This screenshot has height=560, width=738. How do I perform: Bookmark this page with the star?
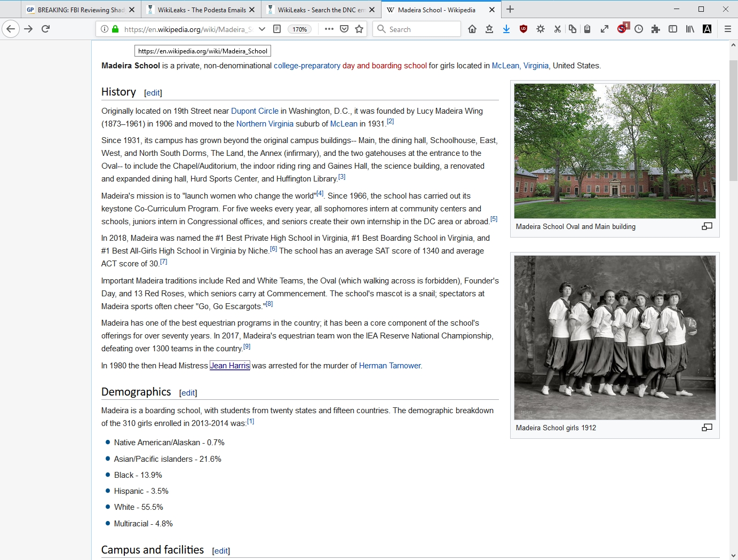(x=359, y=29)
